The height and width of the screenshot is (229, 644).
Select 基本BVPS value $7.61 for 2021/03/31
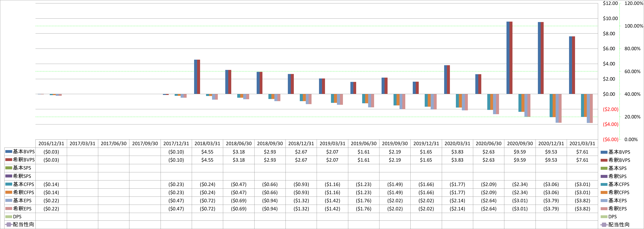(582, 152)
